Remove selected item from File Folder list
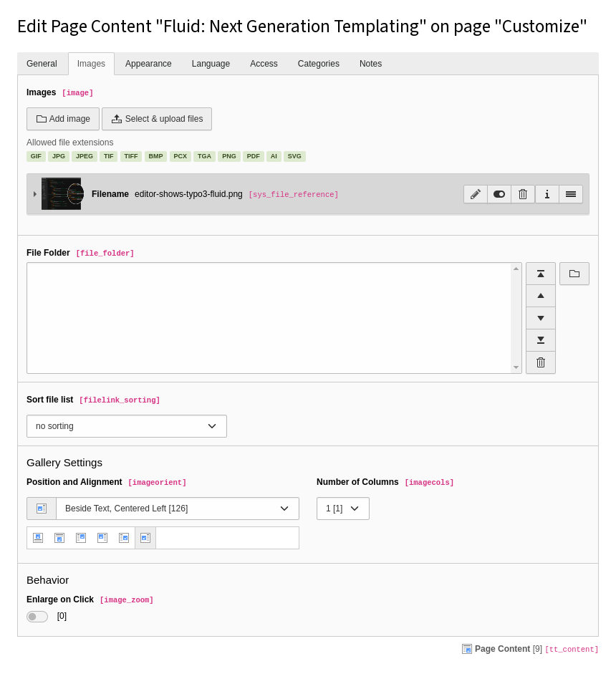616x684 pixels. click(x=541, y=362)
